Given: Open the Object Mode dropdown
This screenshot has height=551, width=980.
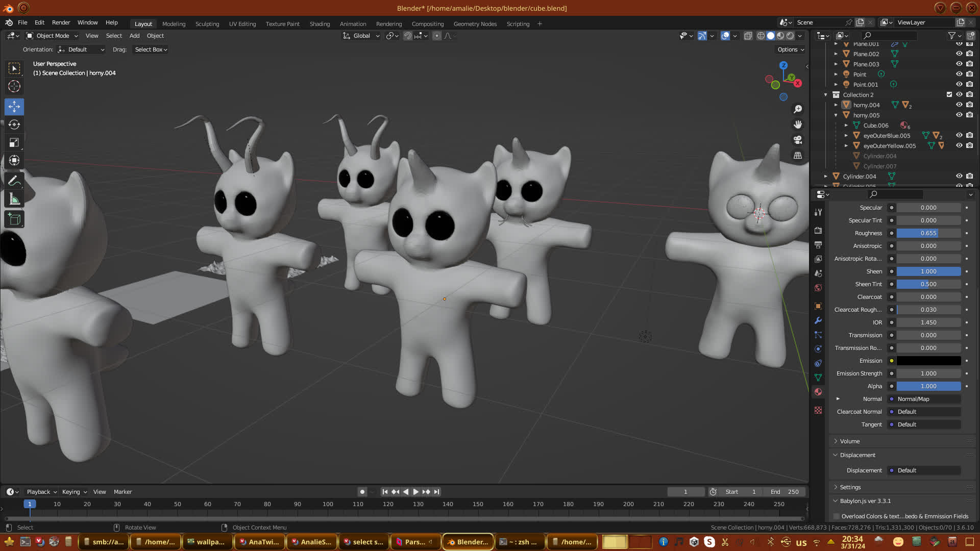Looking at the screenshot, I should pyautogui.click(x=52, y=36).
